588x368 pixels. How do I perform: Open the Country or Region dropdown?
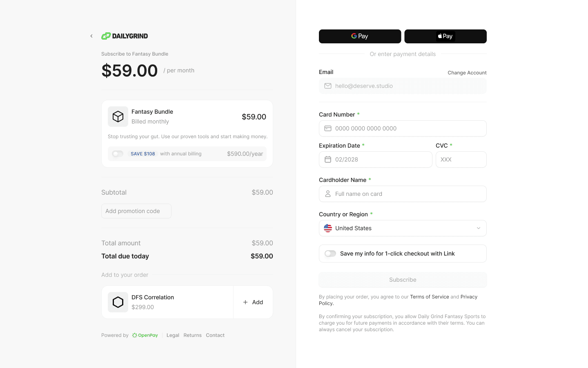click(403, 228)
